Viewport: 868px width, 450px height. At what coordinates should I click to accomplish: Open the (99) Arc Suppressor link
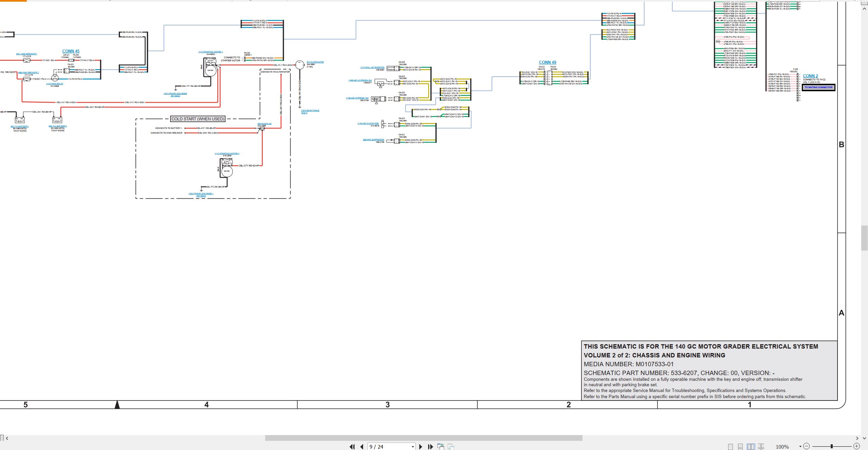point(373,140)
